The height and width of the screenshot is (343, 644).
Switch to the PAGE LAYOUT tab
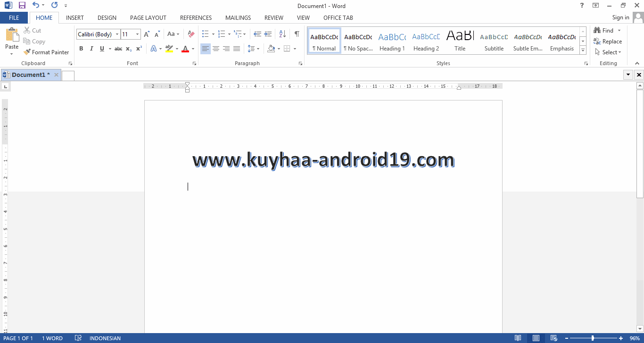(148, 18)
